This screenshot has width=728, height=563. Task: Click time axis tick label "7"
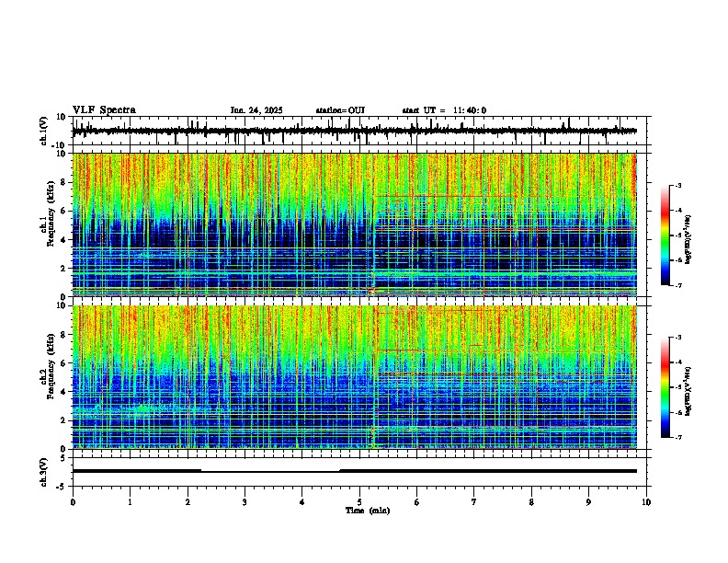[x=474, y=502]
